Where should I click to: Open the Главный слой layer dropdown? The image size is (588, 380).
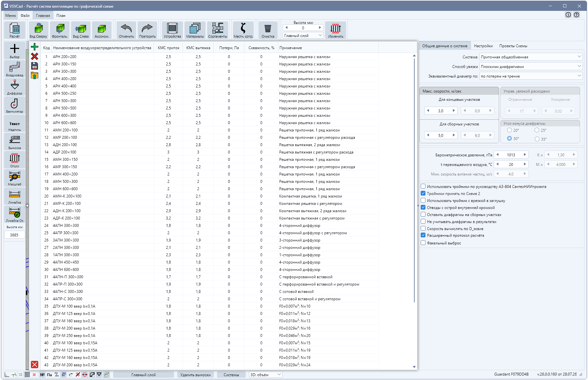(x=303, y=35)
